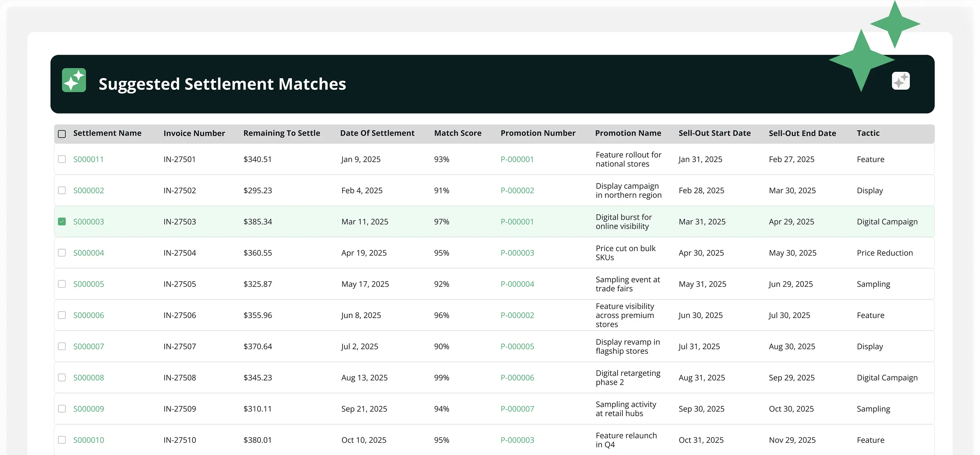Open settlement S000006 link

click(89, 315)
